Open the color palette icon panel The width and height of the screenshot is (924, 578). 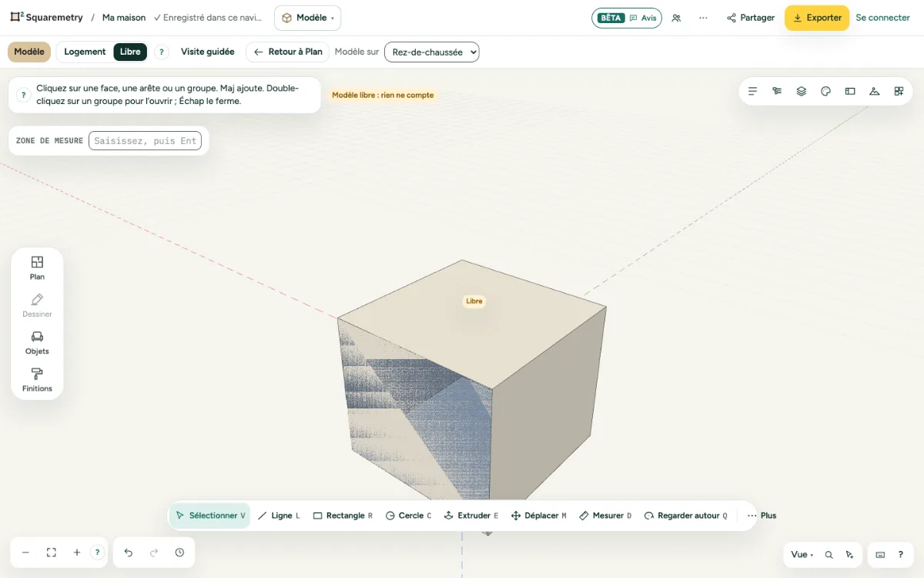[x=825, y=91]
